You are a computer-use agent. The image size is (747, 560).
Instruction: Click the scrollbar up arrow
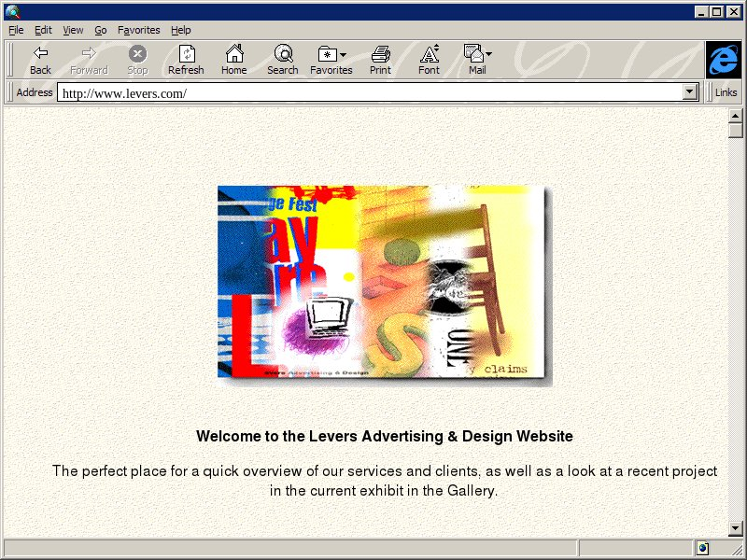click(x=736, y=115)
